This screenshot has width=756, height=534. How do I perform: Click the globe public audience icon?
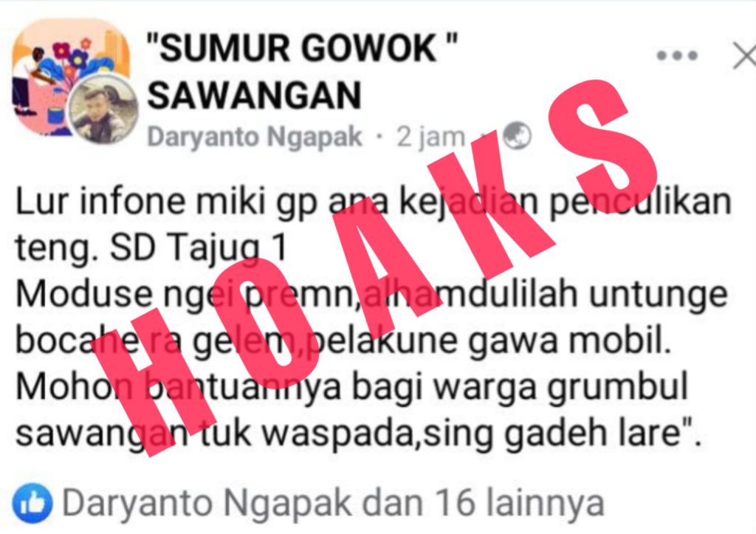point(517,136)
